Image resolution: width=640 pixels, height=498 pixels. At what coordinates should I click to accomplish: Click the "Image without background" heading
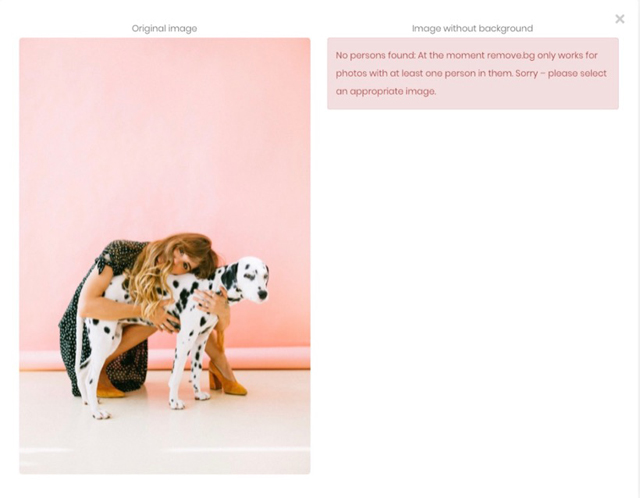pyautogui.click(x=472, y=29)
